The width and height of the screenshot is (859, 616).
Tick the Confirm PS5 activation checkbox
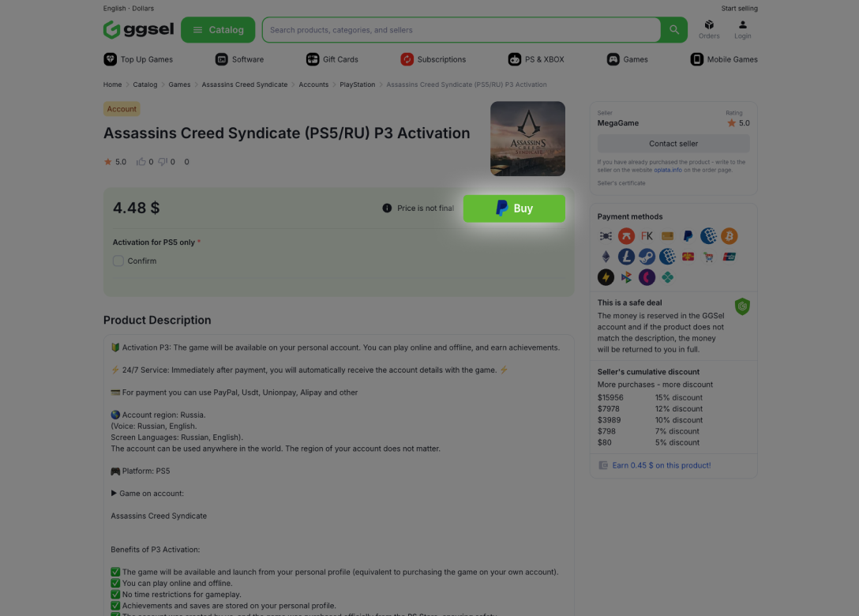(118, 261)
